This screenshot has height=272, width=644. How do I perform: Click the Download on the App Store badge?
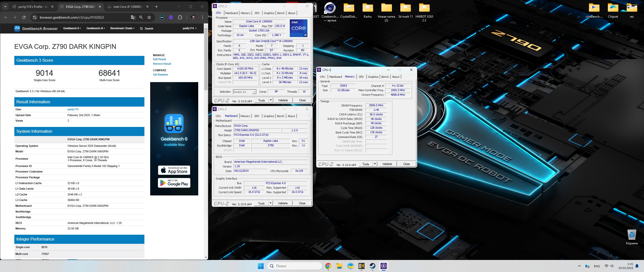pyautogui.click(x=174, y=170)
